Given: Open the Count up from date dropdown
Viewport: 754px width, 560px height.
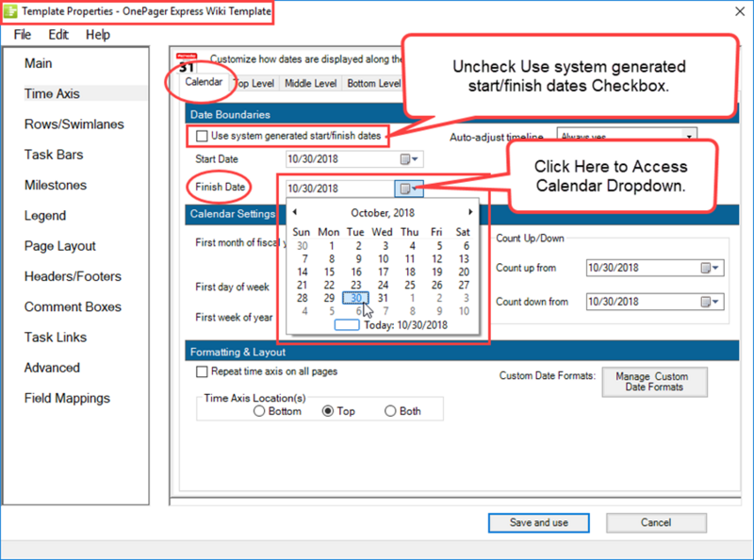Looking at the screenshot, I should pos(710,268).
